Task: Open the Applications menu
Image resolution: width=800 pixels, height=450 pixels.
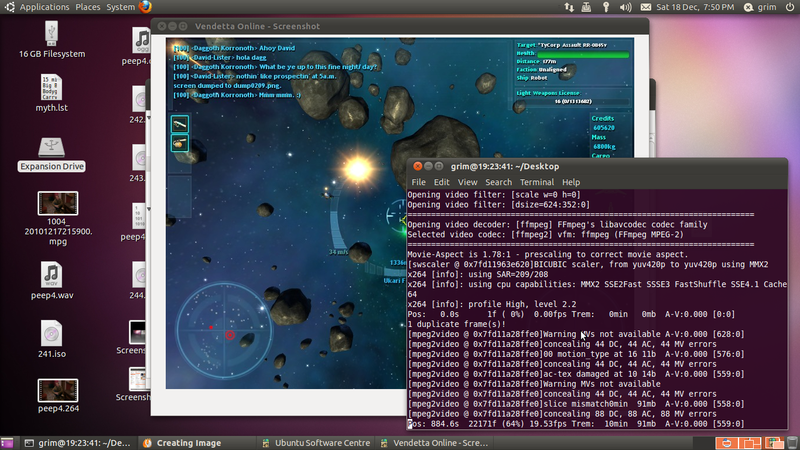Action: coord(44,7)
